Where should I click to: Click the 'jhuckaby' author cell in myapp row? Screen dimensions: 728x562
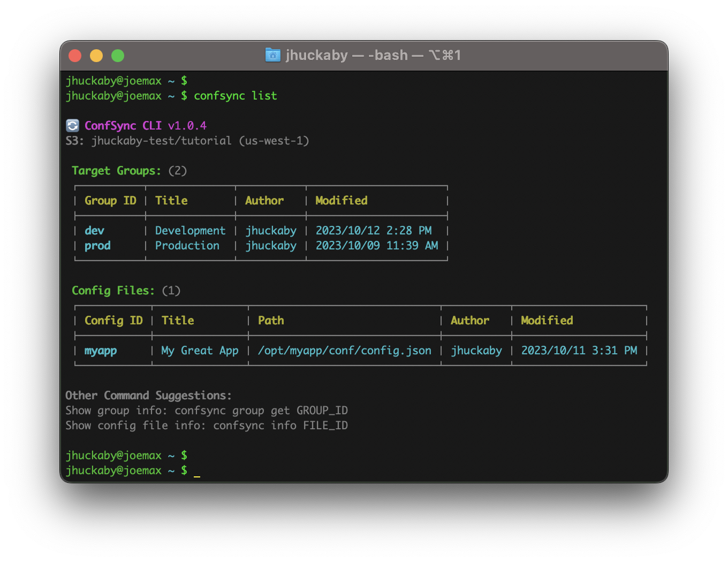click(476, 351)
